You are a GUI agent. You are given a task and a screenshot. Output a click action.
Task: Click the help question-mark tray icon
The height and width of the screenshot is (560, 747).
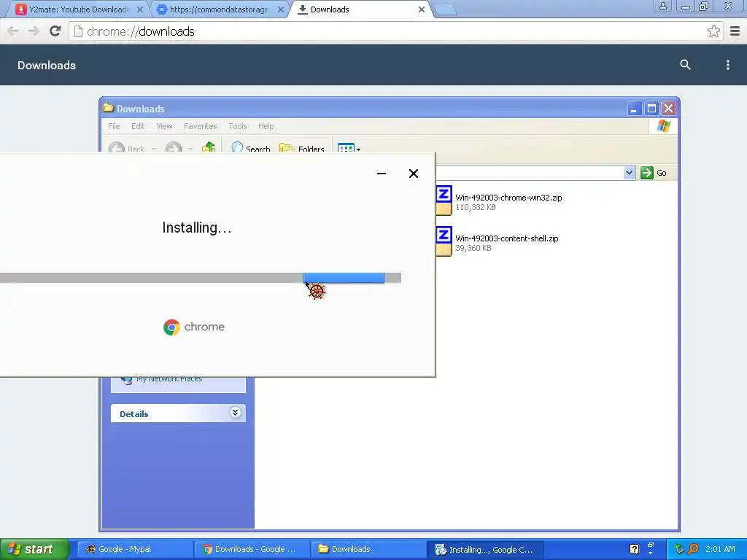coord(634,549)
